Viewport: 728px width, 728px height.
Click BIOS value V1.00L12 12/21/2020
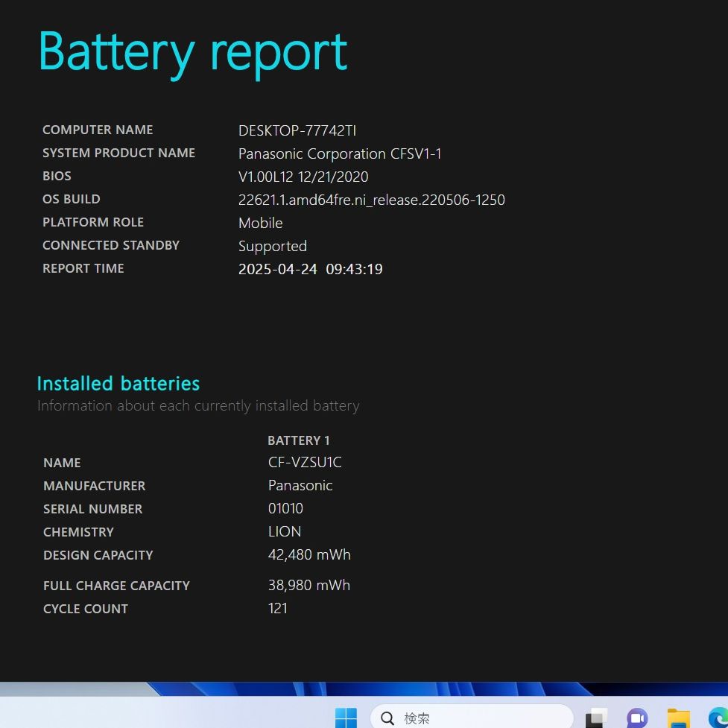click(x=303, y=177)
